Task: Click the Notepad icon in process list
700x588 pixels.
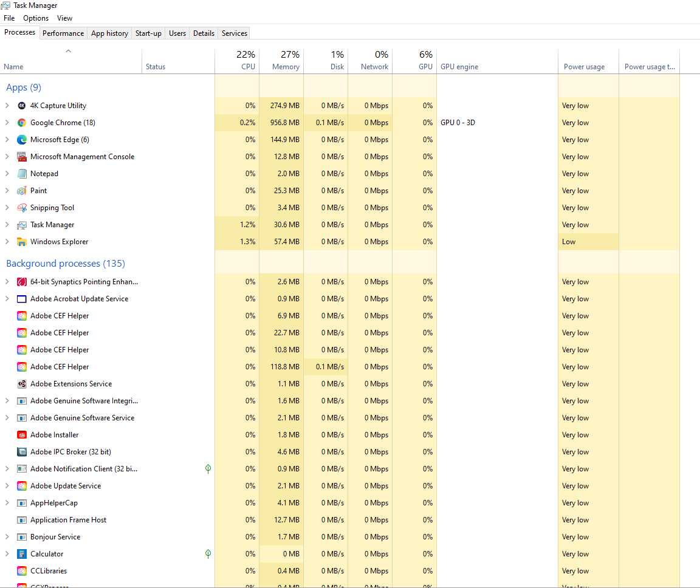Action: [x=22, y=174]
